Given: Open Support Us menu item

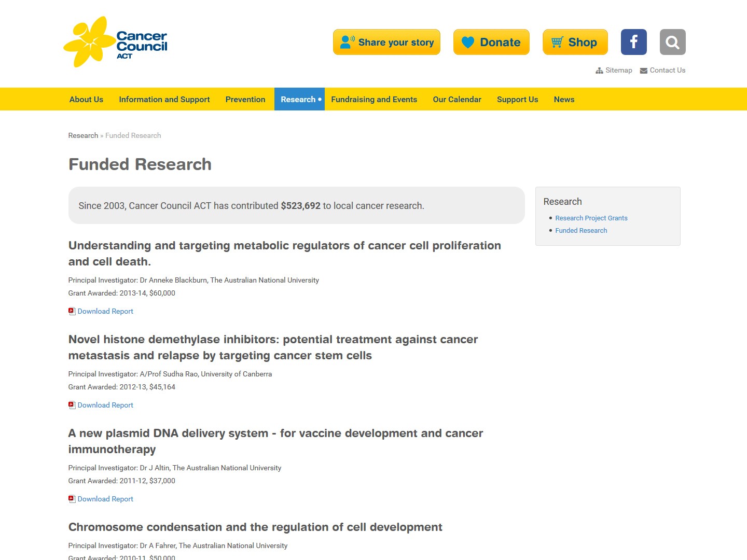Looking at the screenshot, I should point(517,99).
